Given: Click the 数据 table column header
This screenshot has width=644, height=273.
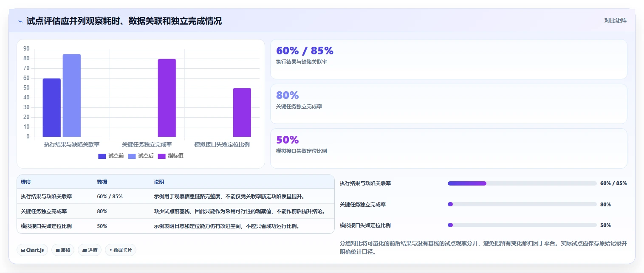Looking at the screenshot, I should tap(102, 182).
